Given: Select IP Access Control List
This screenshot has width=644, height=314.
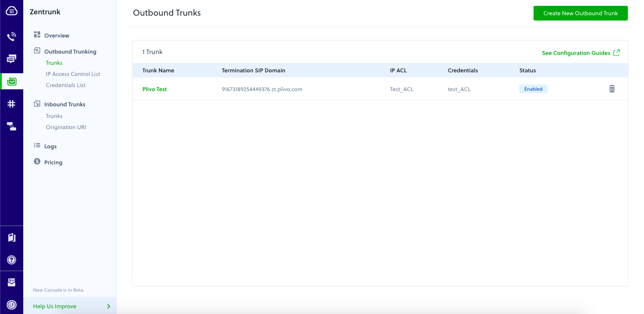Looking at the screenshot, I should click(73, 74).
